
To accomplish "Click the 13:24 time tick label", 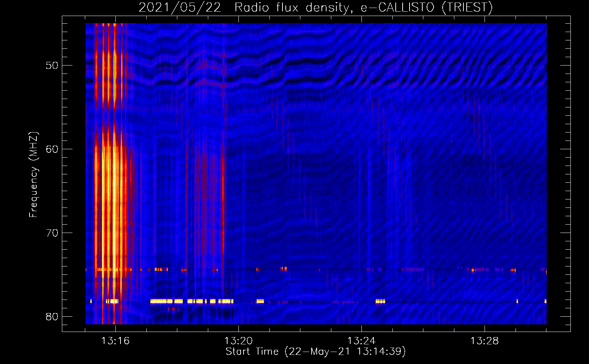I will (x=361, y=341).
